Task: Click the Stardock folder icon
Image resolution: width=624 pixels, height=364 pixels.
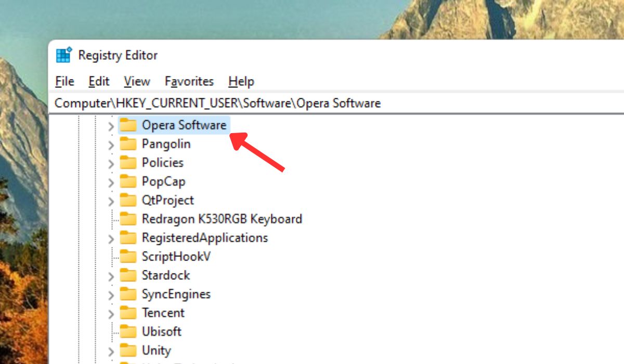Action: 128,275
